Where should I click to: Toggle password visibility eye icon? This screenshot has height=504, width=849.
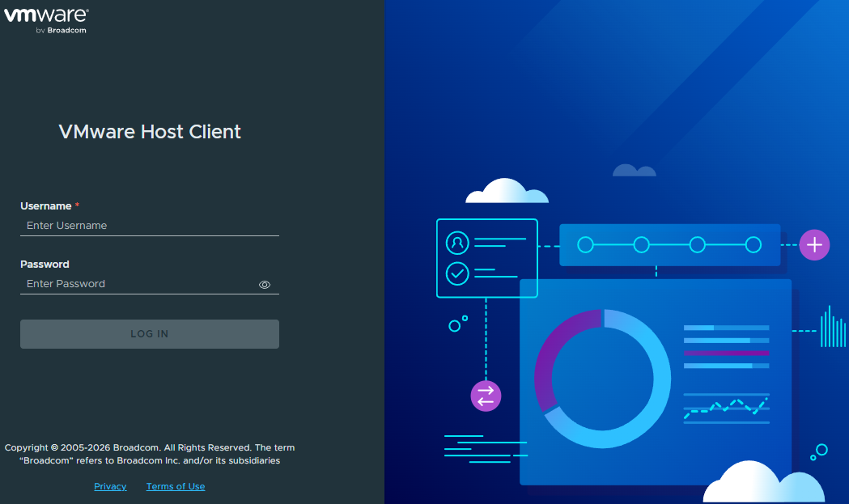pos(264,285)
